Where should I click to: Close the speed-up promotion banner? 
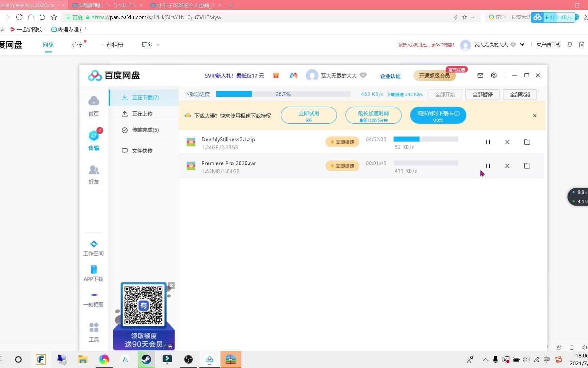(x=535, y=116)
